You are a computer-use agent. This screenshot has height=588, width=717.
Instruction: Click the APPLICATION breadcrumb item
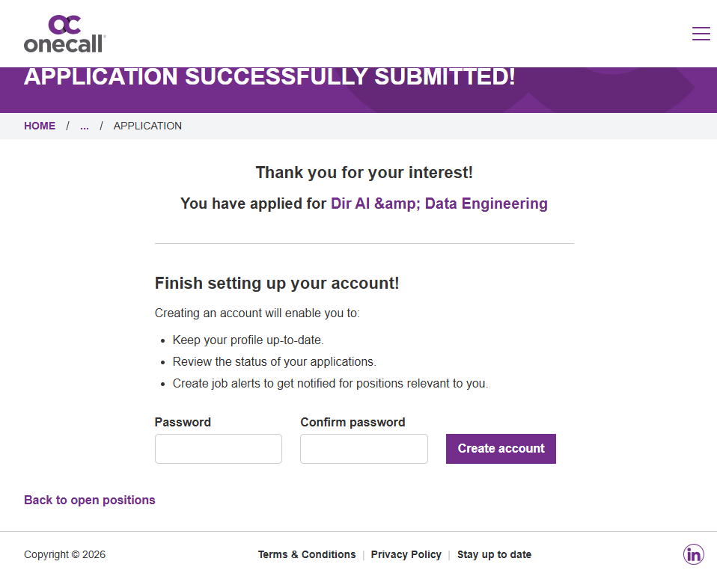pos(147,126)
